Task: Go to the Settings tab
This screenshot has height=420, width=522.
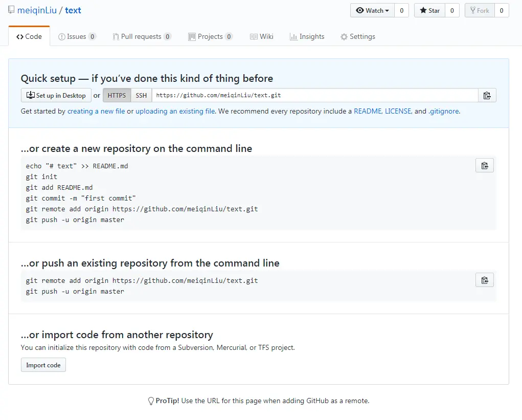Action: point(357,36)
